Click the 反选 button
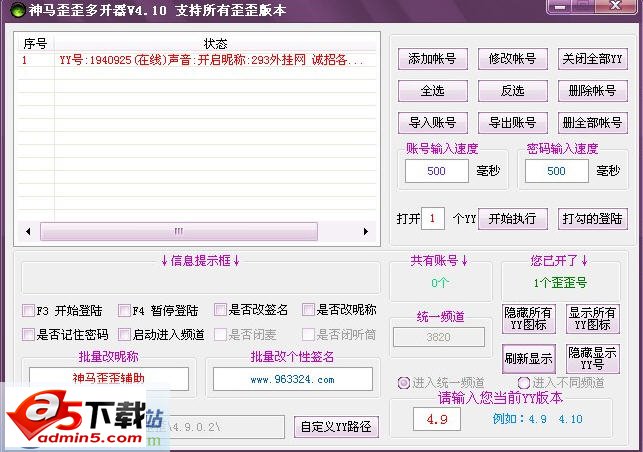This screenshot has width=643, height=452. click(x=513, y=91)
